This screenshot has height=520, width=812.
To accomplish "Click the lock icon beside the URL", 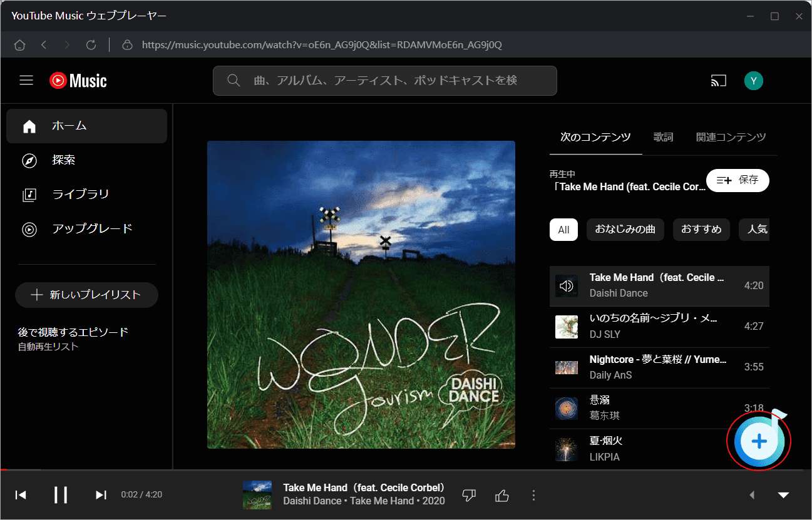I will coord(127,45).
